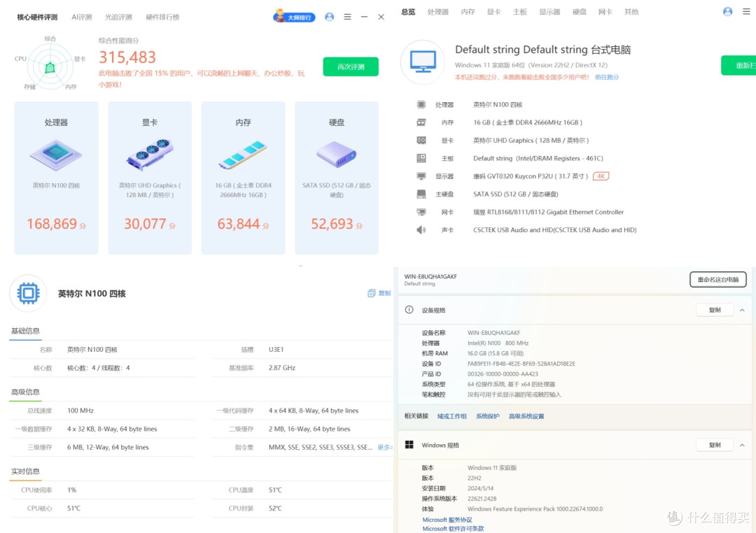Switch to 核心硬件评测 tab
The image size is (756, 533).
click(37, 17)
